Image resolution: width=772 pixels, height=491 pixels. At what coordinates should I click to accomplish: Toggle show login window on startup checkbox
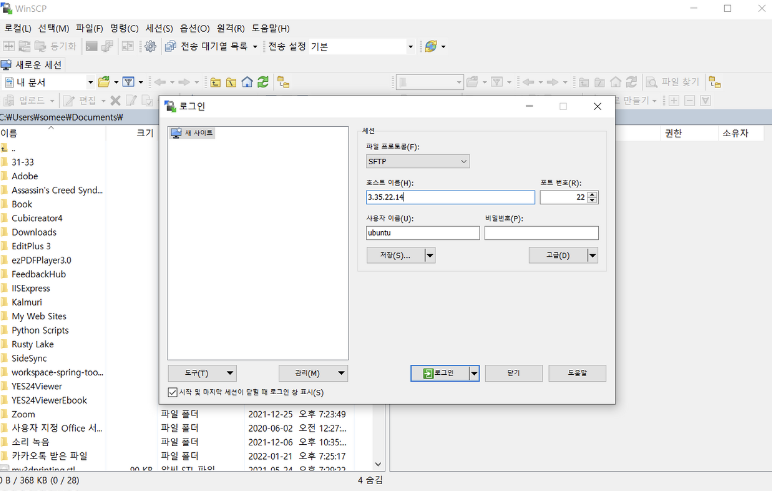(x=173, y=392)
